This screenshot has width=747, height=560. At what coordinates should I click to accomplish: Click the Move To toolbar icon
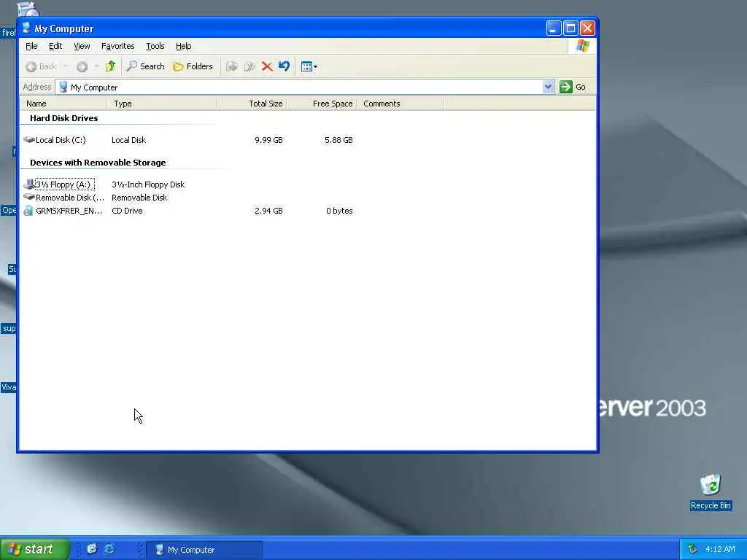coord(232,66)
